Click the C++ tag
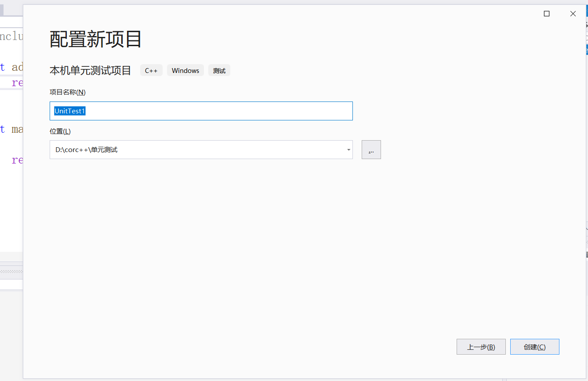The image size is (588, 381). click(151, 70)
